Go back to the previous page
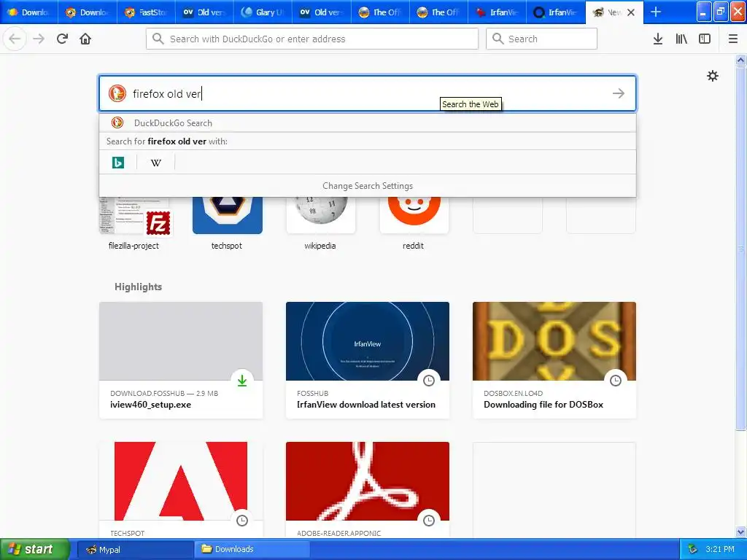The image size is (747, 560). click(15, 39)
